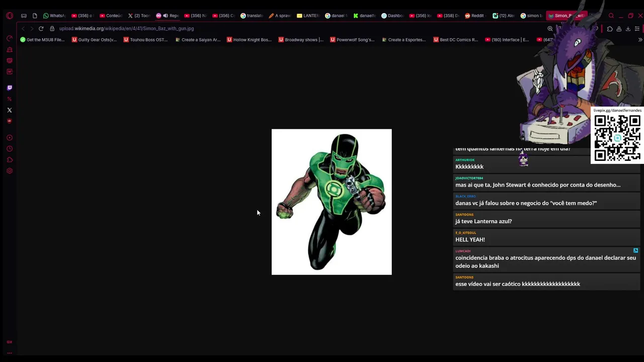
Task: View site security lock information
Action: [52, 29]
